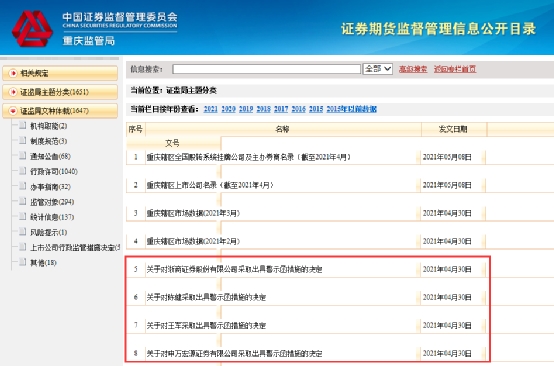554x366 pixels.
Task: Click the 发文日期 column header
Action: (x=454, y=129)
